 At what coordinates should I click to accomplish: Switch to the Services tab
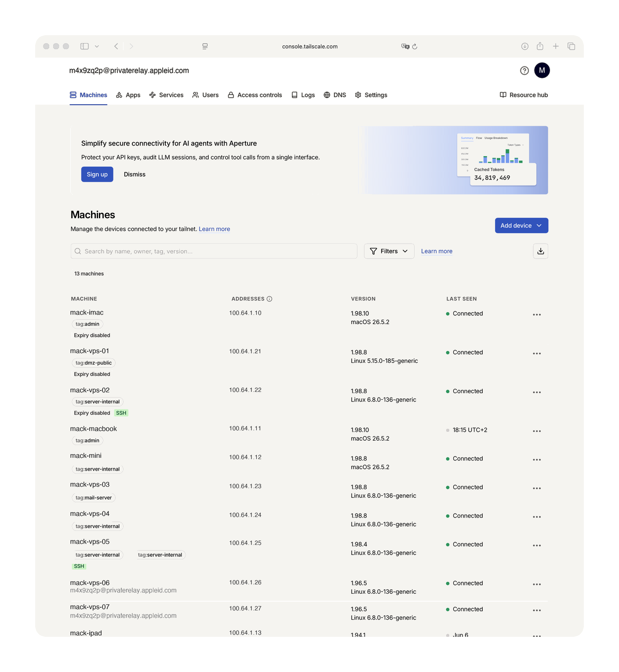(x=166, y=95)
